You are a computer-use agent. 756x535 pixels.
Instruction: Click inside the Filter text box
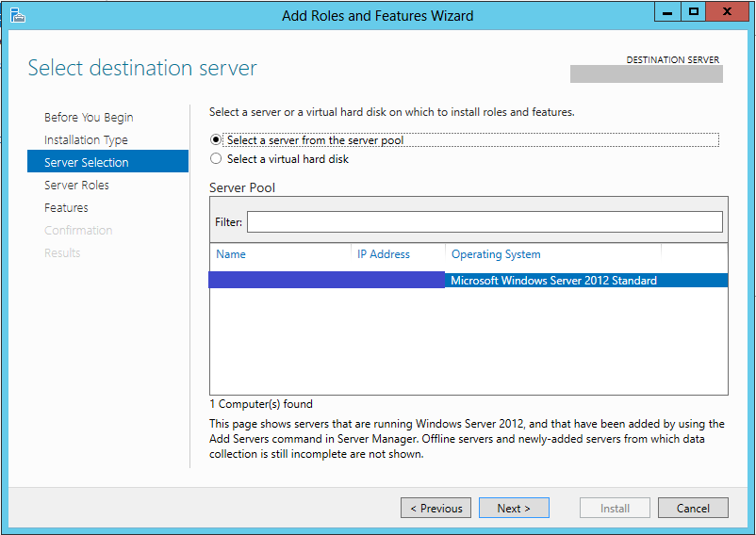(485, 222)
